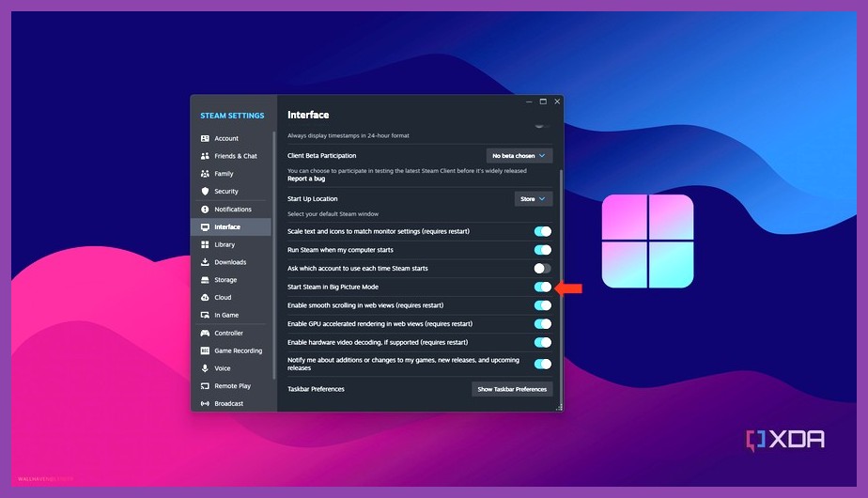Select Library settings label
This screenshot has height=498, width=868.
tap(225, 245)
